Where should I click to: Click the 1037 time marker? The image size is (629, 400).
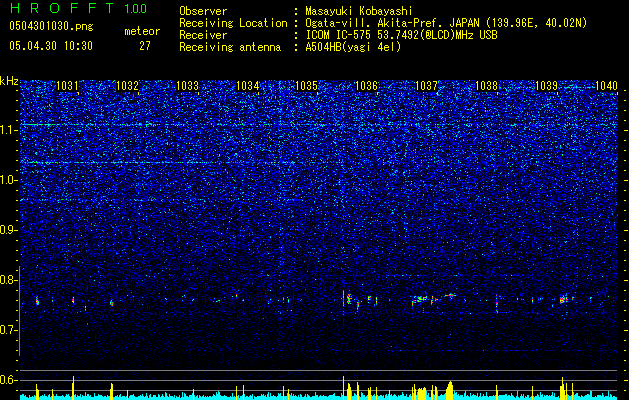point(426,85)
